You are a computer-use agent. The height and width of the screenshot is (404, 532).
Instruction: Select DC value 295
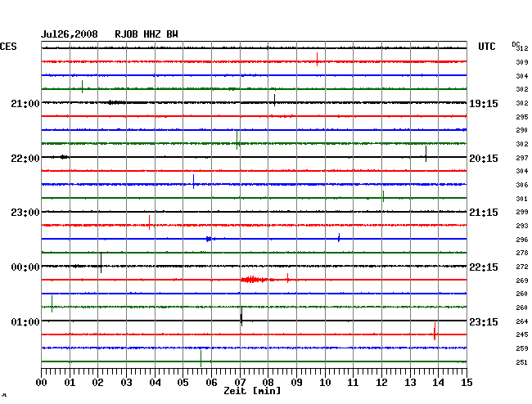coord(522,117)
